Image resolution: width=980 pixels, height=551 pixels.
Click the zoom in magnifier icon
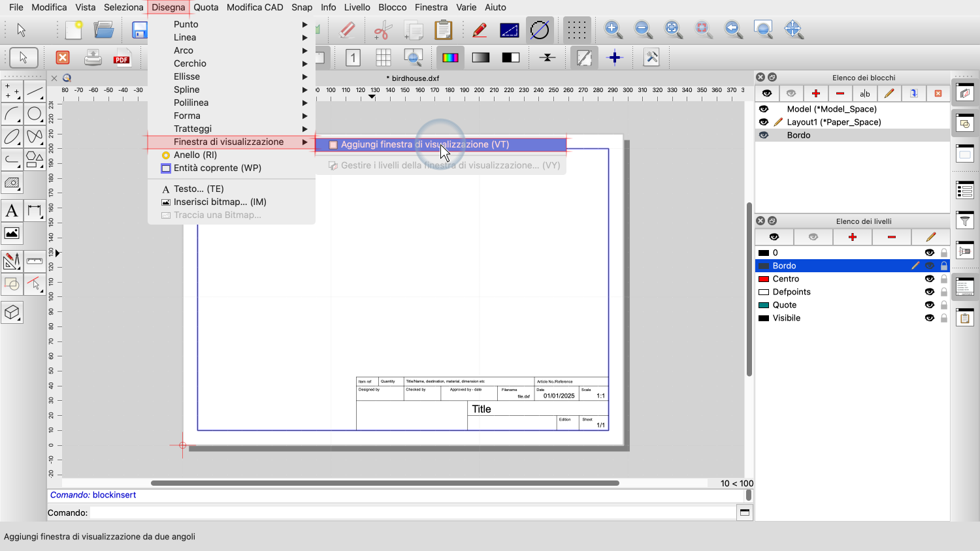tap(613, 29)
